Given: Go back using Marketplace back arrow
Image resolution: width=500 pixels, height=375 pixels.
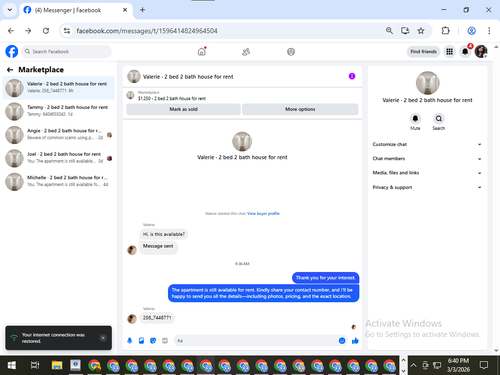Looking at the screenshot, I should coord(10,70).
